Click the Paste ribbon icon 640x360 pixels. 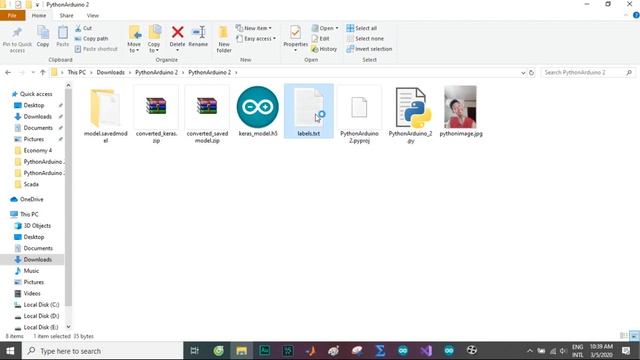[x=62, y=37]
